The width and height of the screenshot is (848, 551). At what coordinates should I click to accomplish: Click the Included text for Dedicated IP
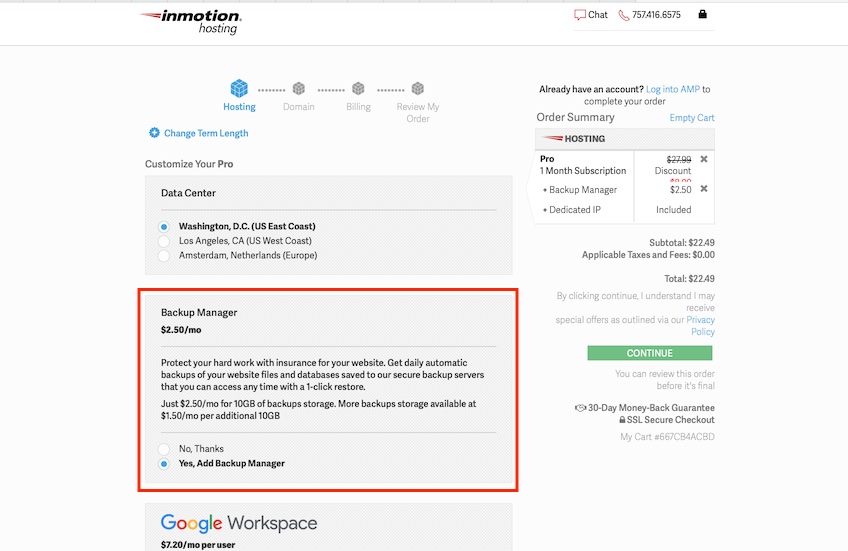tap(673, 209)
